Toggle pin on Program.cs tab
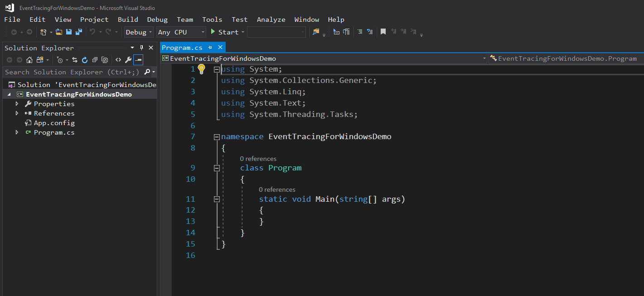This screenshot has width=644, height=296. 210,47
